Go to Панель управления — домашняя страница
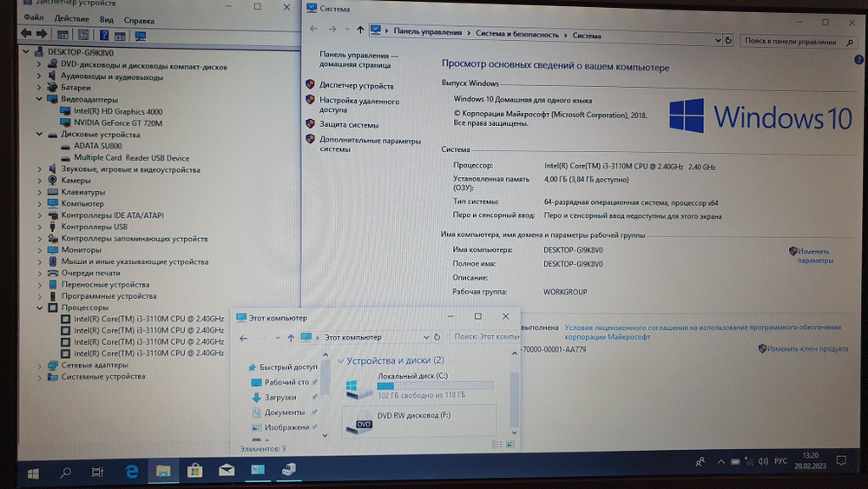 (358, 60)
